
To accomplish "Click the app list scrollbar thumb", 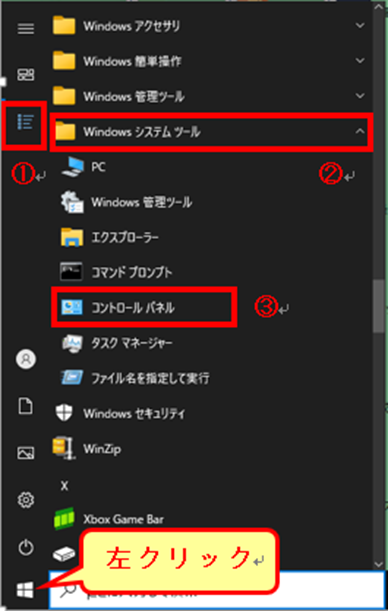I will pos(378,306).
